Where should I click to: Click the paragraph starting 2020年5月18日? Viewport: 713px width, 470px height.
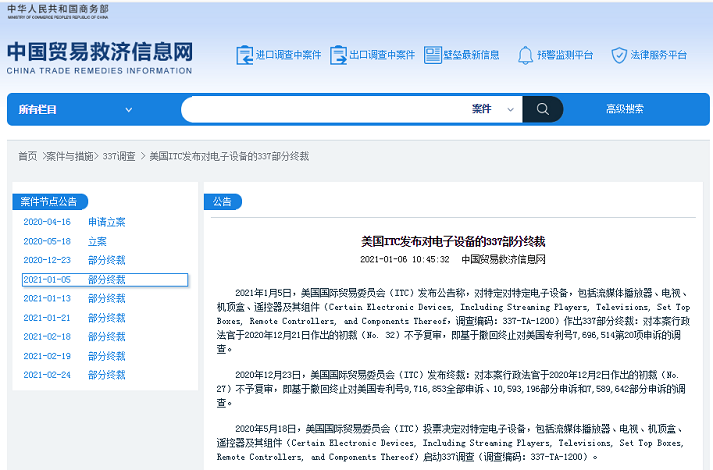[450, 443]
